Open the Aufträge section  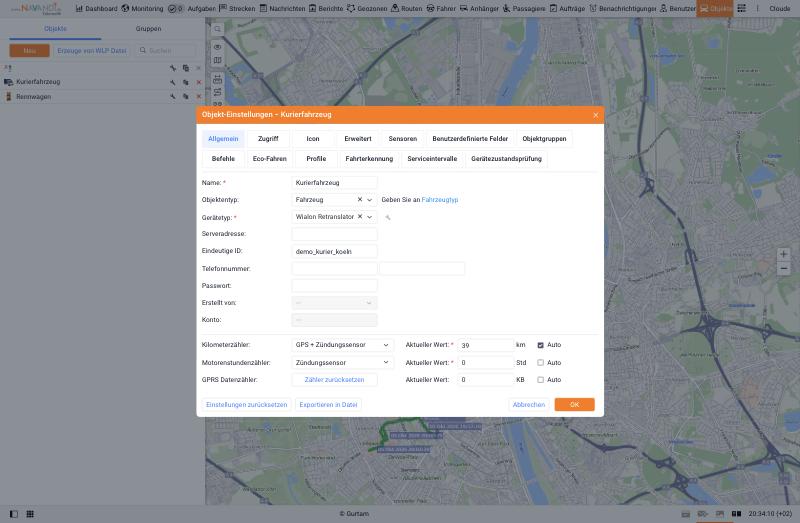click(567, 9)
